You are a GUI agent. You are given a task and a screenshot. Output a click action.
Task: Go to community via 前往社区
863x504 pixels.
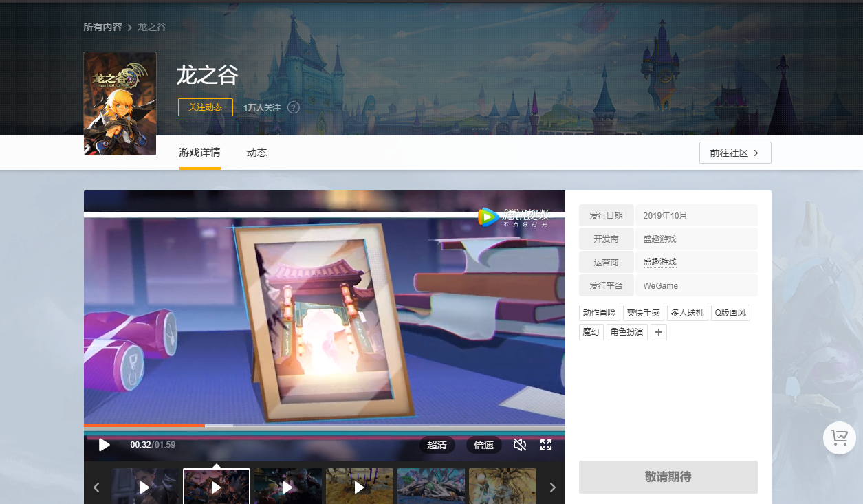point(734,153)
